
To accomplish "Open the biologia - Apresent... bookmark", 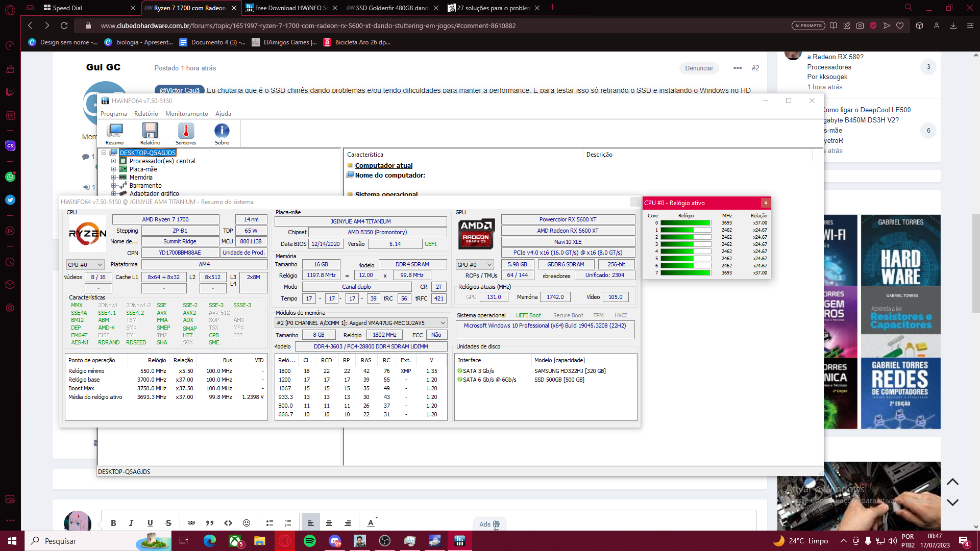I will click(x=139, y=42).
